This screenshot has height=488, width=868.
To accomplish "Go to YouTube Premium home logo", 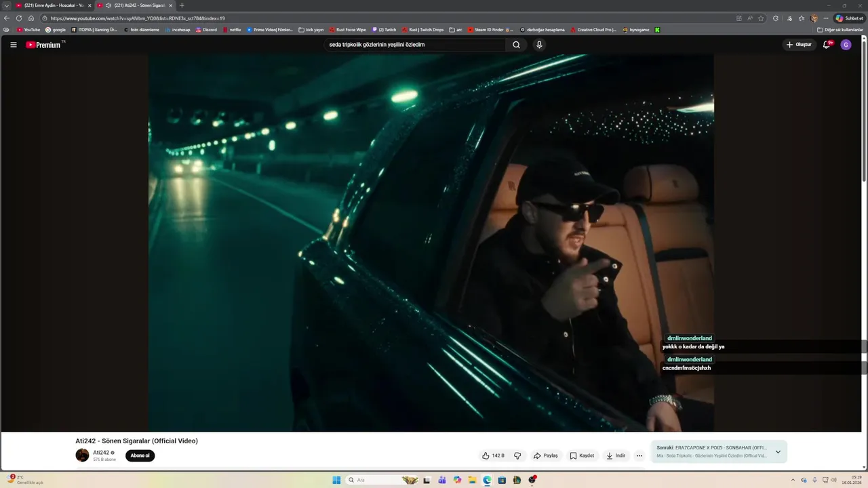I will tap(43, 45).
